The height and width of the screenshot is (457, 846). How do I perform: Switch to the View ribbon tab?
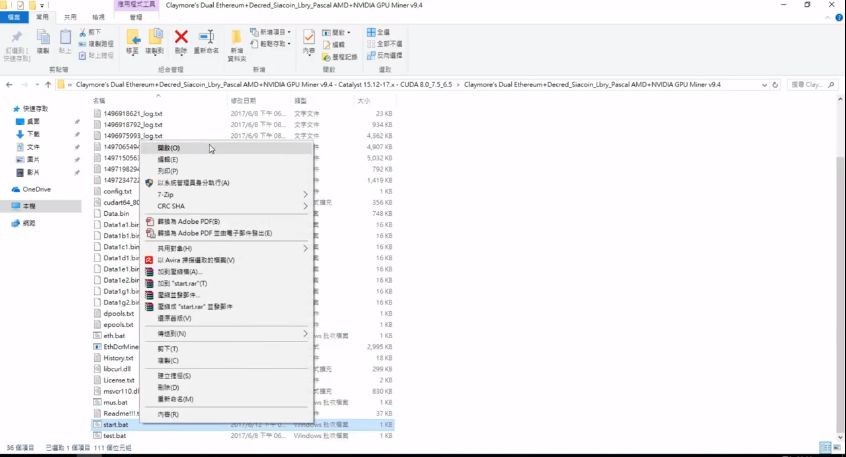click(x=98, y=17)
